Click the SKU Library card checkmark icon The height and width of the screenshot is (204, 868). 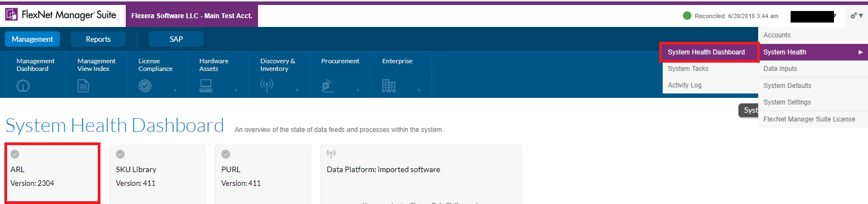click(120, 154)
